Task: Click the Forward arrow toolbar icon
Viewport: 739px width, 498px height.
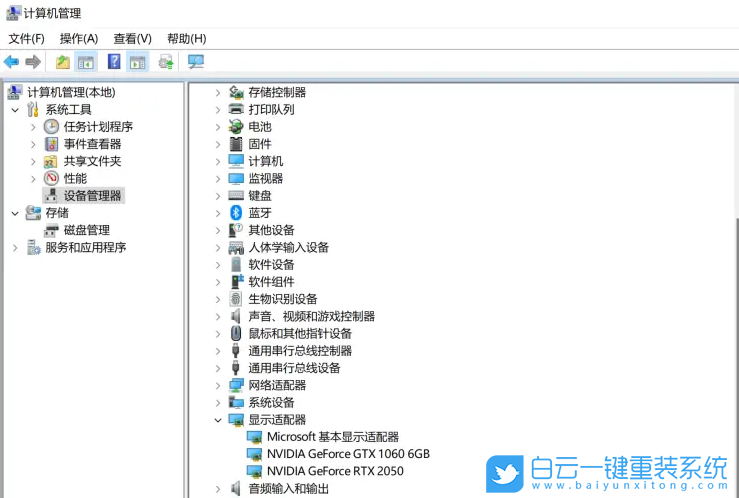Action: click(33, 62)
